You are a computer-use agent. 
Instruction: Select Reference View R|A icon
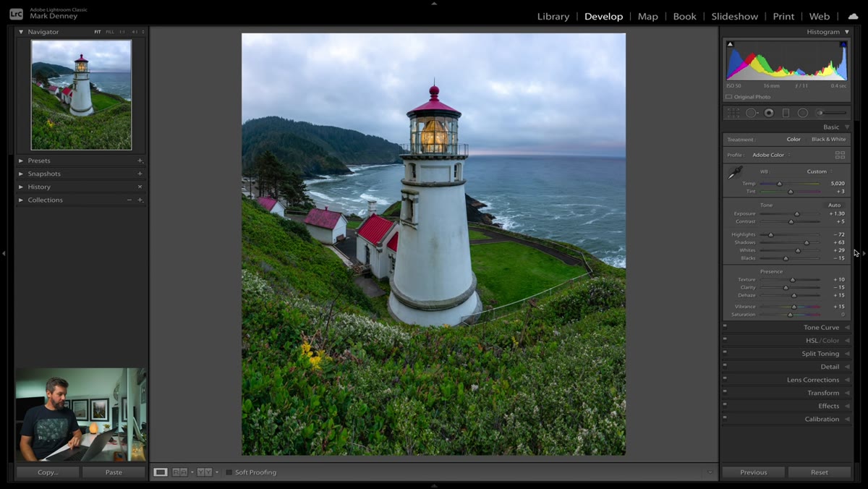point(179,472)
